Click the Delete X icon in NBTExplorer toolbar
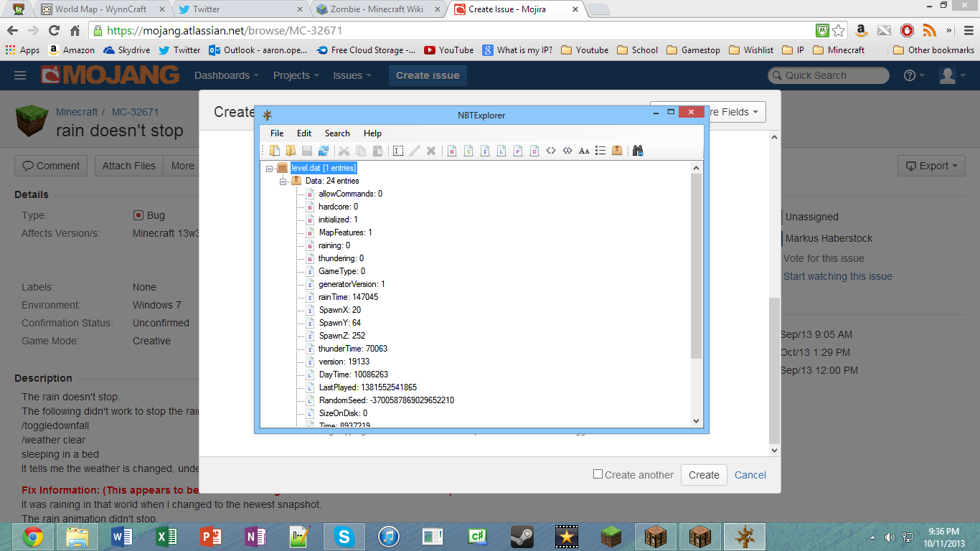 (x=431, y=151)
